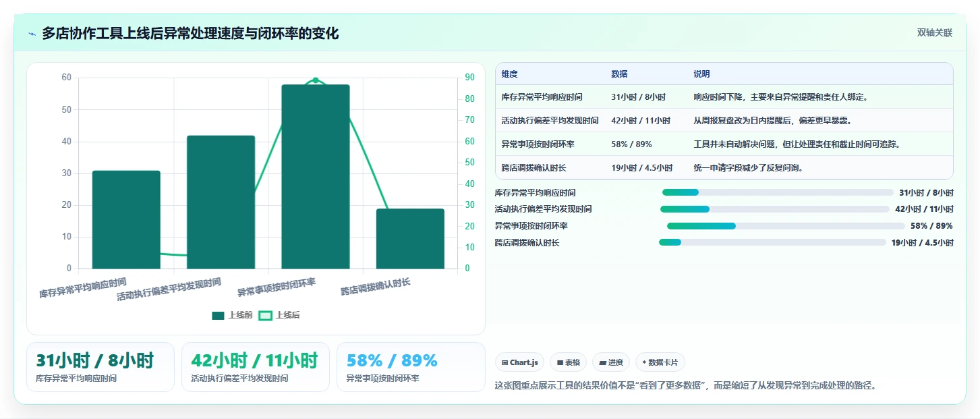The width and height of the screenshot is (980, 419).
Task: Click progress list value 58% / 89%
Action: click(931, 226)
